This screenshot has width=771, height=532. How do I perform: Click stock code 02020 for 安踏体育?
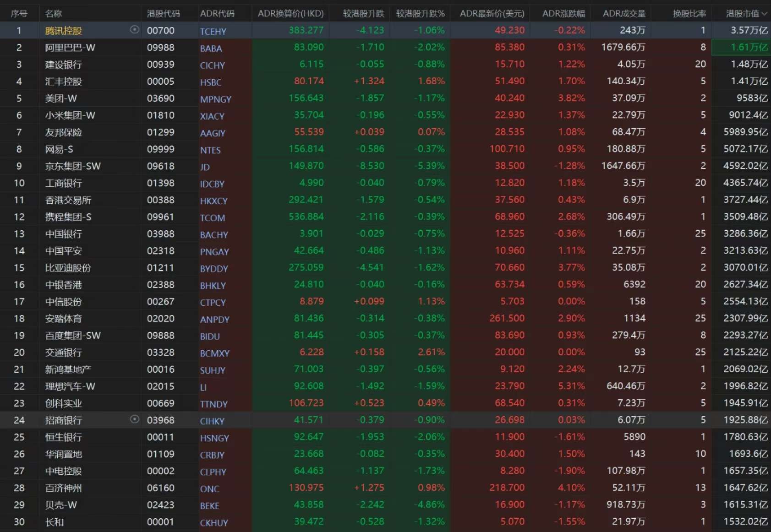160,319
